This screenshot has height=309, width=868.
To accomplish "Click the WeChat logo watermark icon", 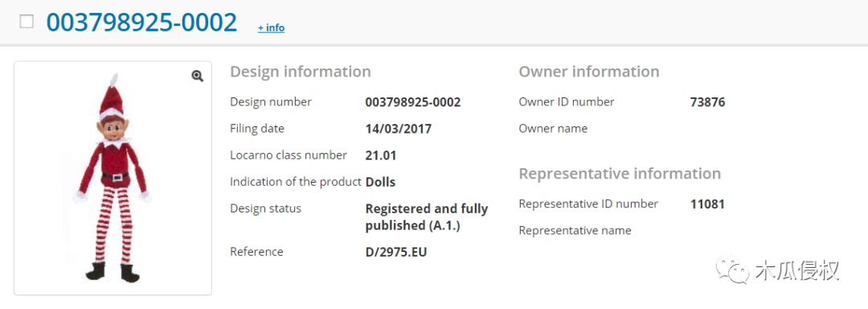I will 732,270.
